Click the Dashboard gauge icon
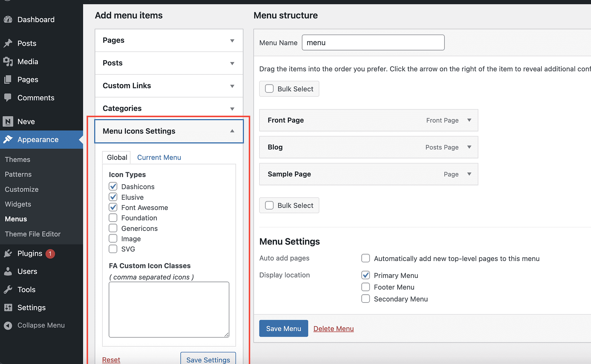This screenshot has width=591, height=364. click(x=8, y=19)
